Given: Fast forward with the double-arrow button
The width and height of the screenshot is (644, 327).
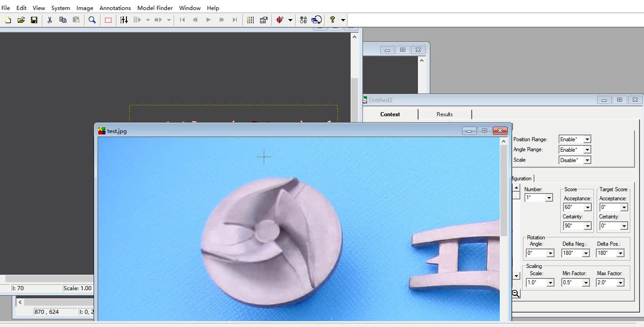Looking at the screenshot, I should click(222, 20).
